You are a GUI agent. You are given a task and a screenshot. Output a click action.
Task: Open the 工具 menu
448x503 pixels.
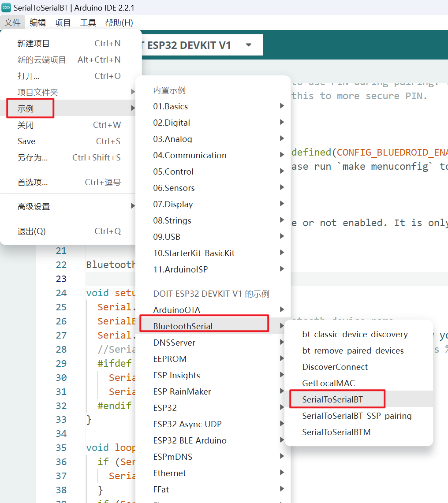point(88,22)
